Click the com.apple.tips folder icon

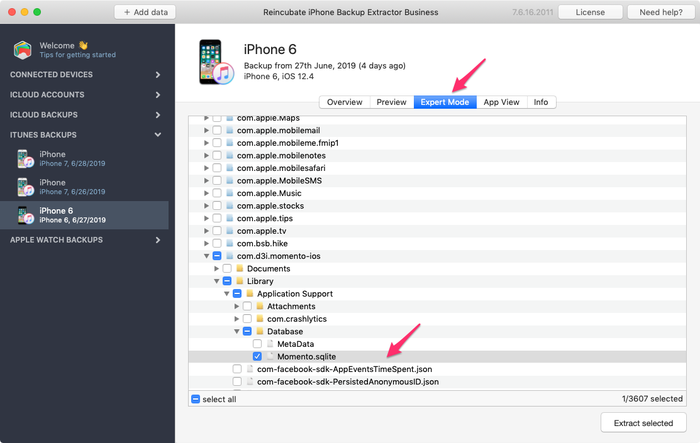pos(229,218)
